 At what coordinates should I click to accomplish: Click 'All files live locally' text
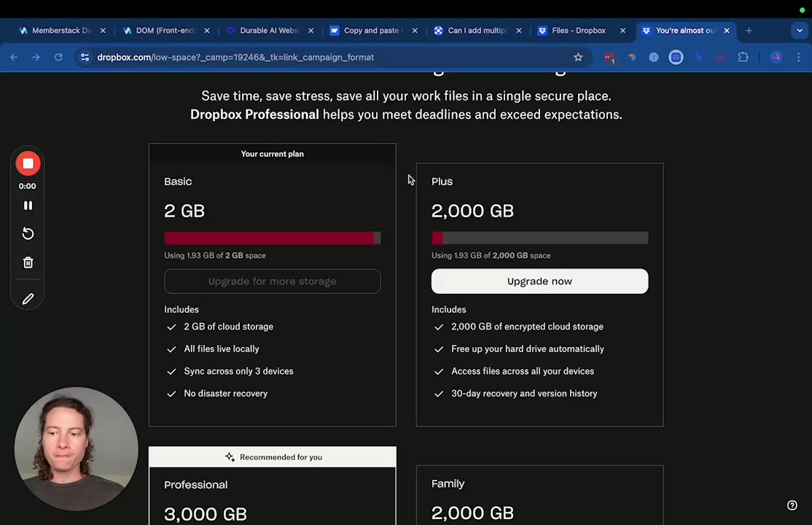pos(222,349)
